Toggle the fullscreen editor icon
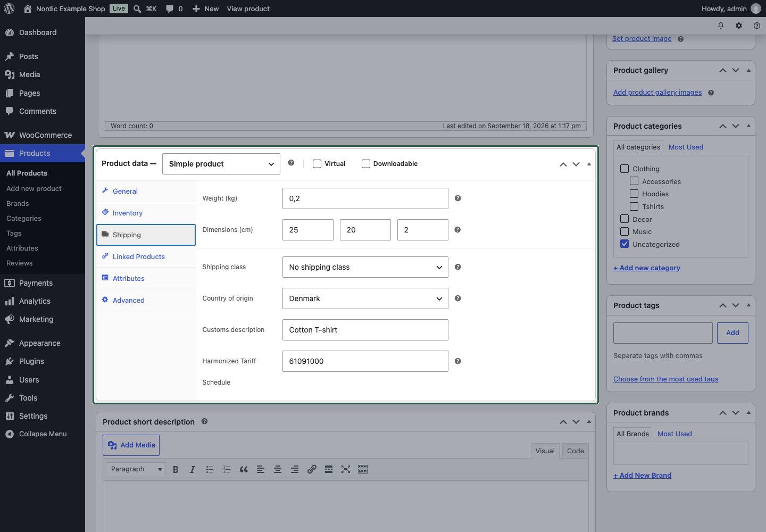This screenshot has width=766, height=532. (346, 469)
